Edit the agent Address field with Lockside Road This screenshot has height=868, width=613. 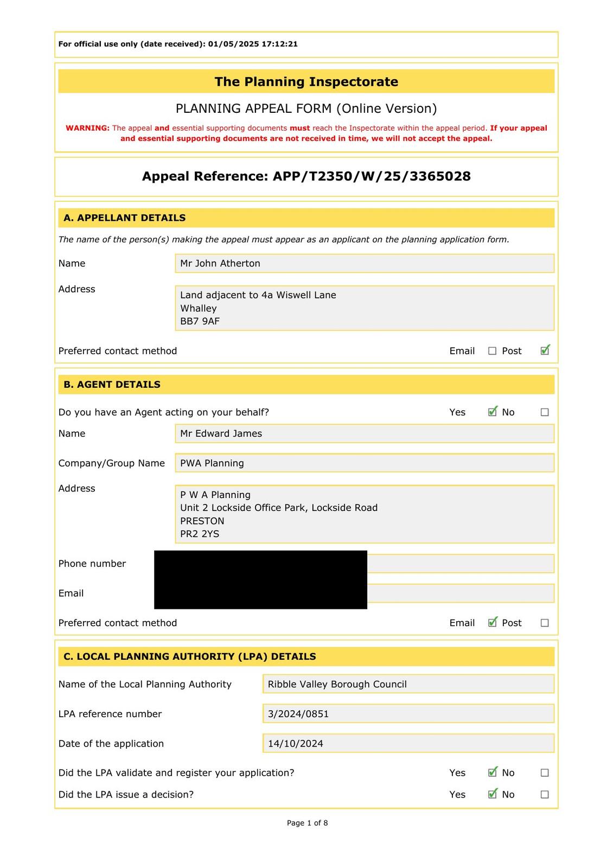[364, 514]
